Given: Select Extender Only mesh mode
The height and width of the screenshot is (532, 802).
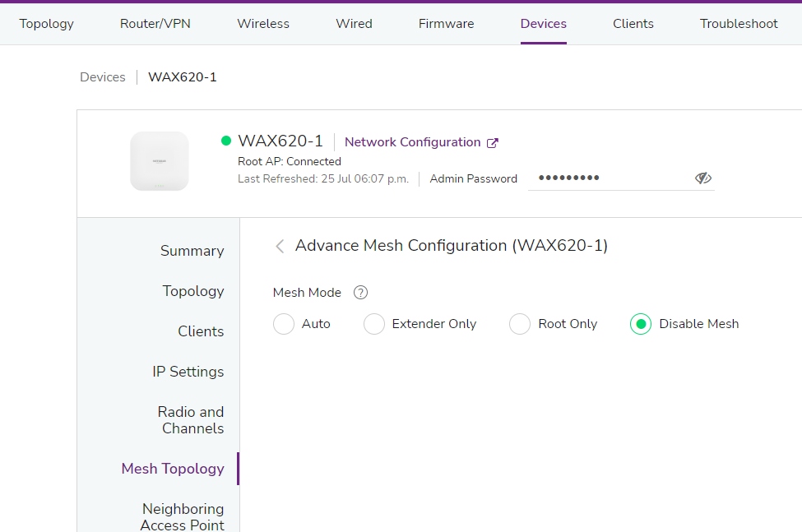Looking at the screenshot, I should [x=374, y=324].
